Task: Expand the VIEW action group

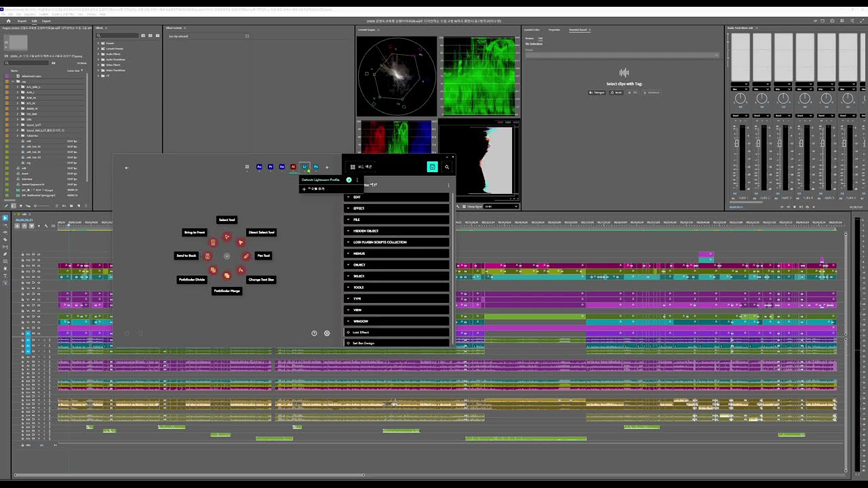Action: click(397, 310)
